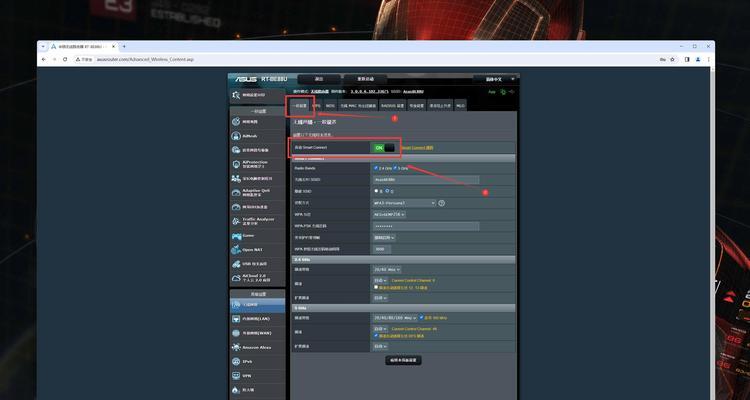Uncheck the 2.4 GHz radio band checkbox
This screenshot has width=750, height=400.
(376, 168)
